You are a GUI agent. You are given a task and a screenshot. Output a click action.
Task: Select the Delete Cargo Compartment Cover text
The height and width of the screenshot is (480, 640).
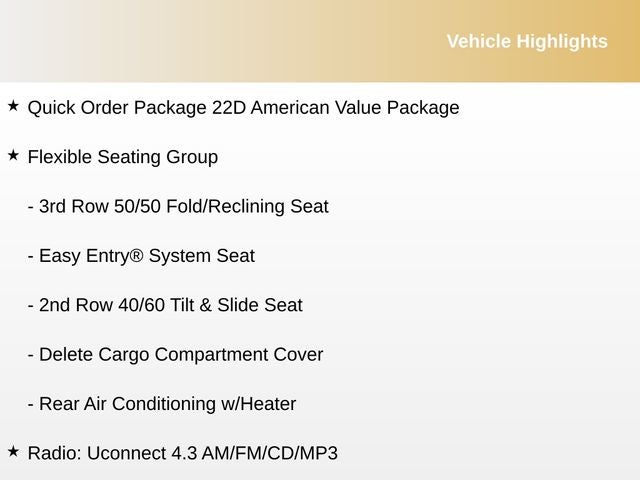(181, 354)
